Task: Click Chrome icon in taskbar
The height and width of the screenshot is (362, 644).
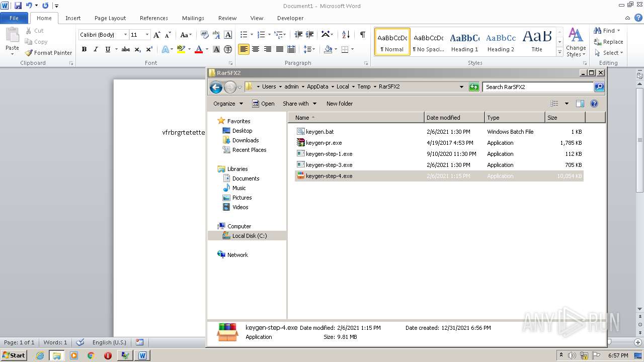Action: [91, 355]
